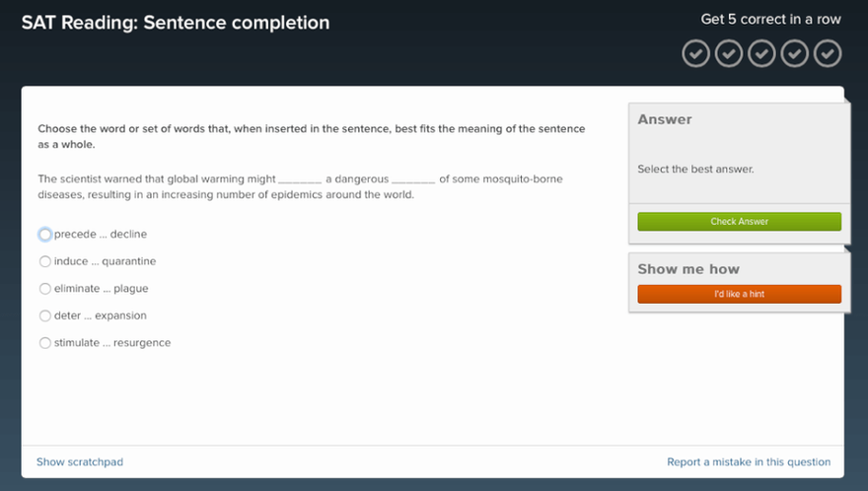Choose the 'eliminate ... plague' answer
This screenshot has width=868, height=491.
coord(45,289)
